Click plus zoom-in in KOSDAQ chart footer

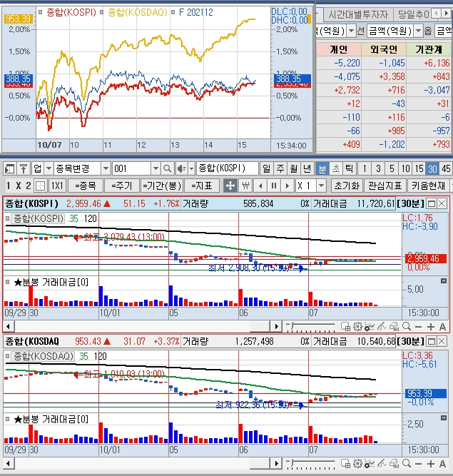(431, 464)
